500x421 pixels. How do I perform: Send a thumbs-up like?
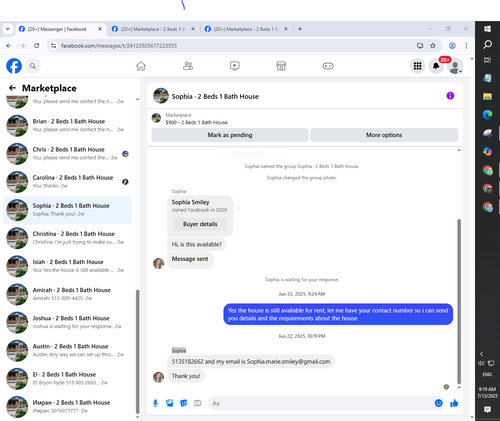(x=454, y=403)
